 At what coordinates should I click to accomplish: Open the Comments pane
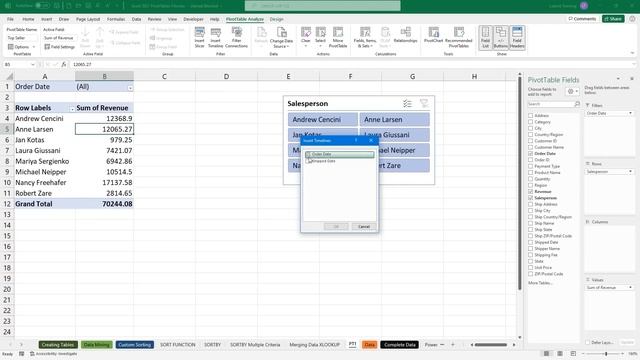click(582, 19)
